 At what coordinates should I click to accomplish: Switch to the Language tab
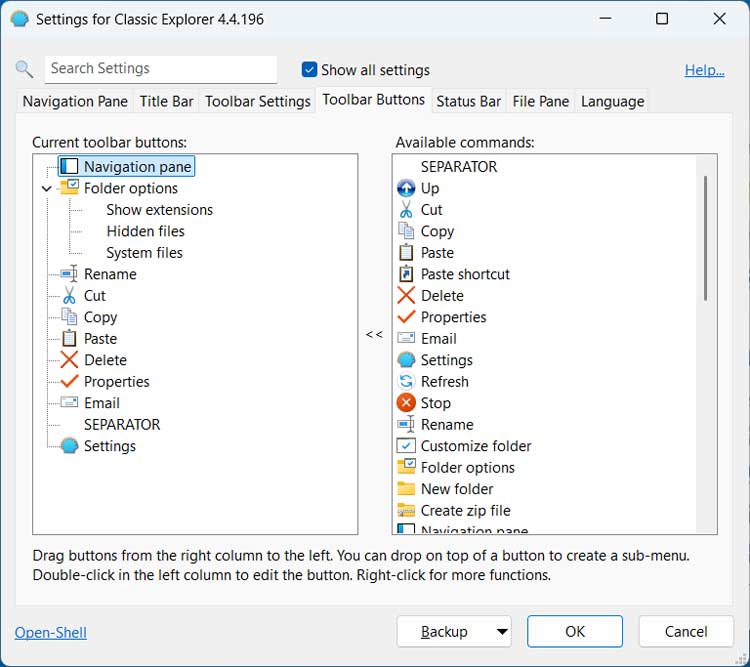(612, 101)
